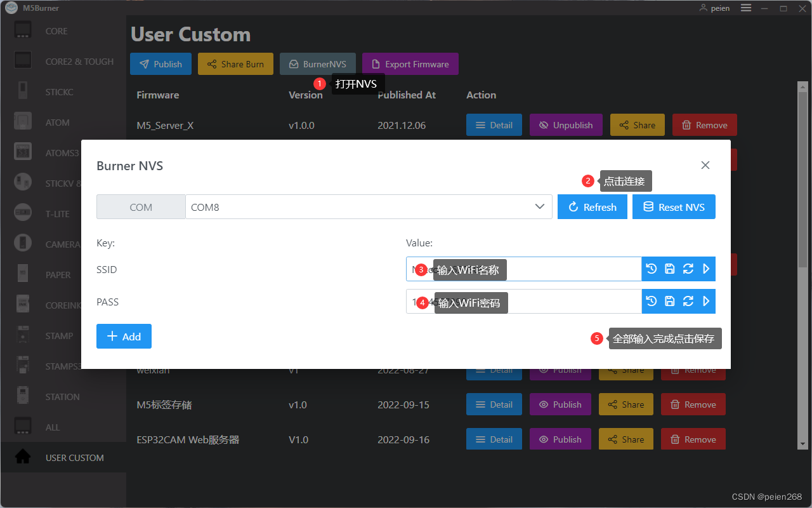Open the hamburger menu in title bar

pyautogui.click(x=746, y=8)
